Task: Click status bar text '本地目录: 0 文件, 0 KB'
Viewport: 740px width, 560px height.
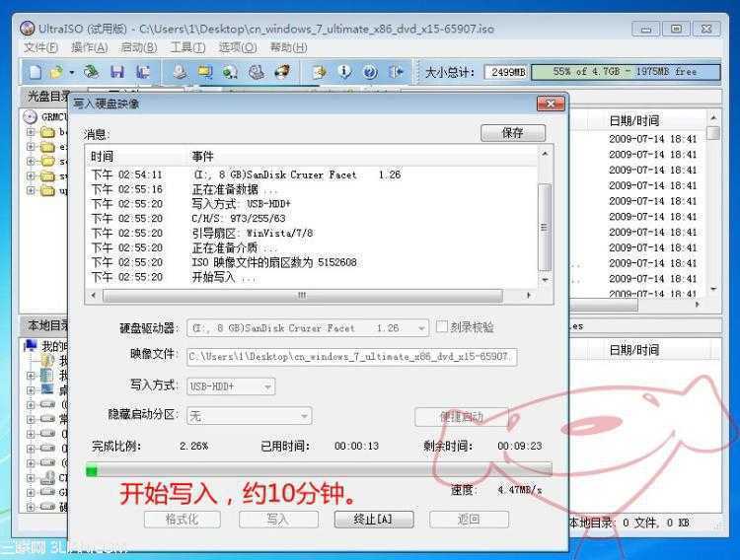Action: point(629,523)
